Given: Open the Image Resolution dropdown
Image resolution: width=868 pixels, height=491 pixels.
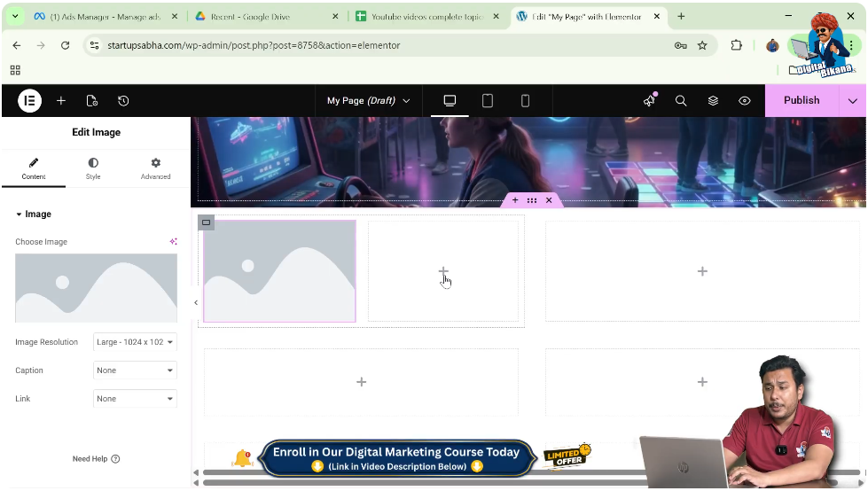Looking at the screenshot, I should pyautogui.click(x=135, y=342).
